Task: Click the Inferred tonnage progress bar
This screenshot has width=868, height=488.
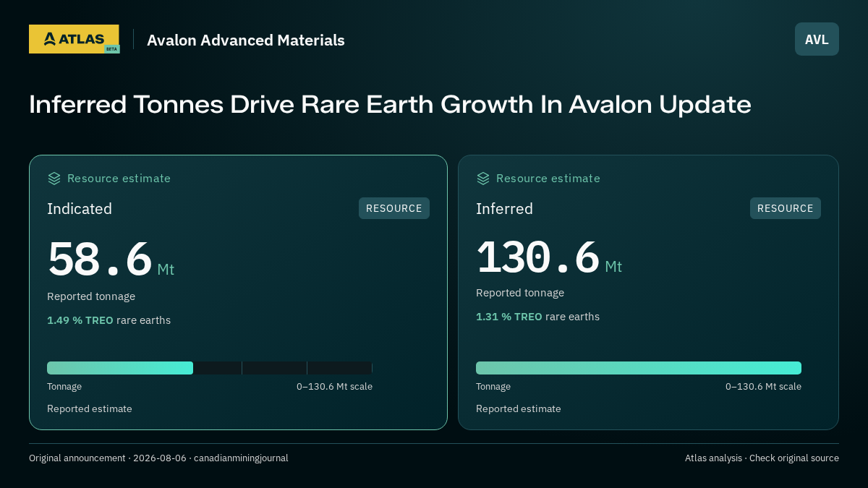Action: point(639,368)
